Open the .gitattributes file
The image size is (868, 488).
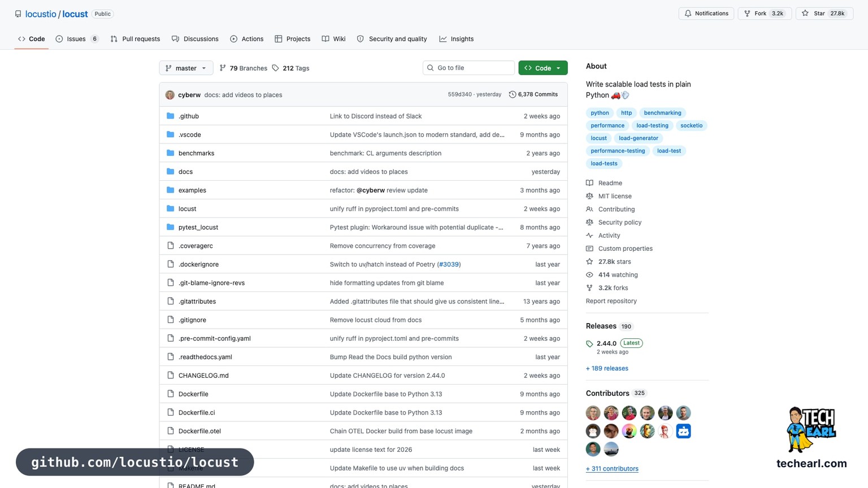coord(197,302)
